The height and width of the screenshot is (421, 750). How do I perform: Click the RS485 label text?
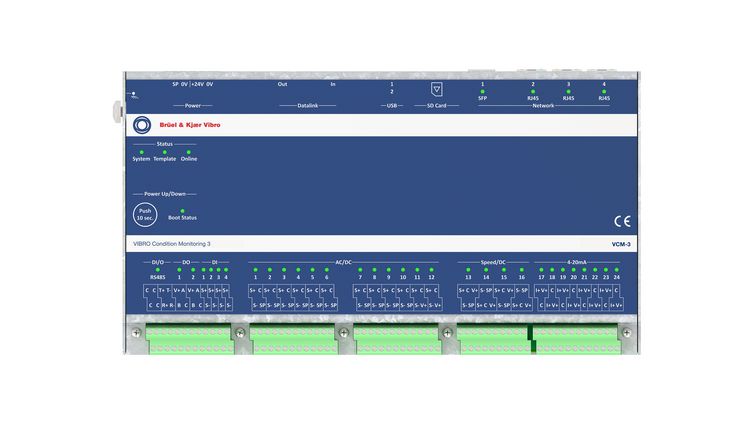coord(158,277)
